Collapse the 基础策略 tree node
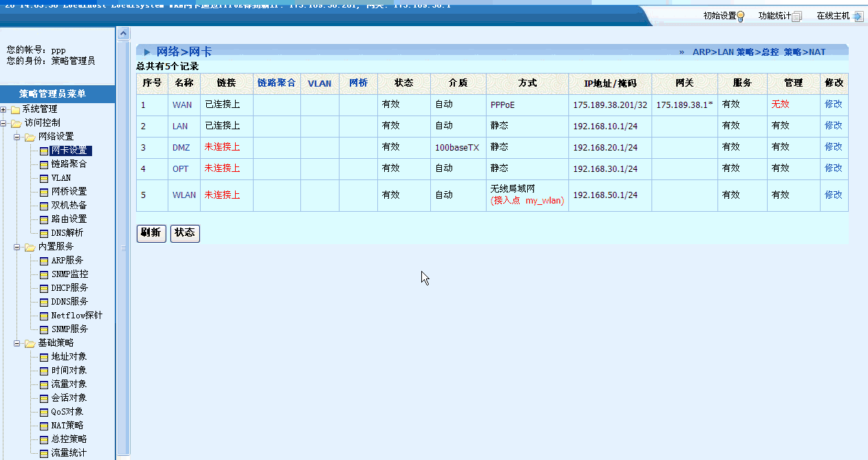 coord(16,343)
